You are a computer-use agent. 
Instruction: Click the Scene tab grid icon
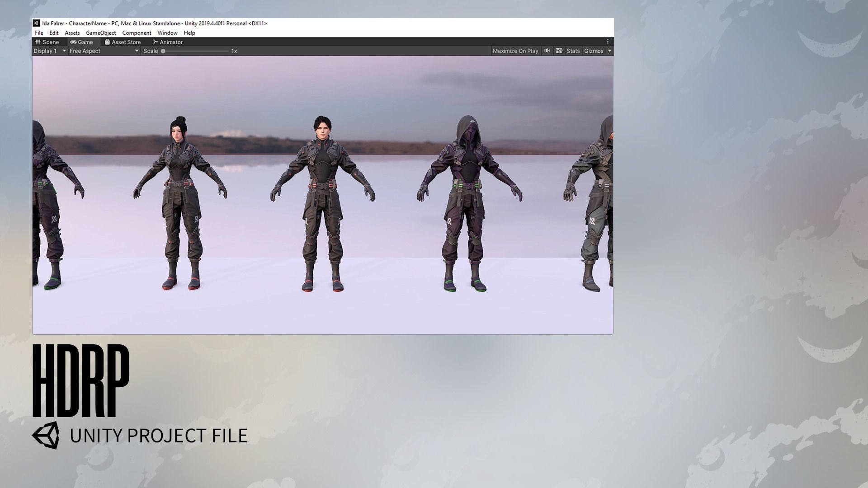click(38, 42)
